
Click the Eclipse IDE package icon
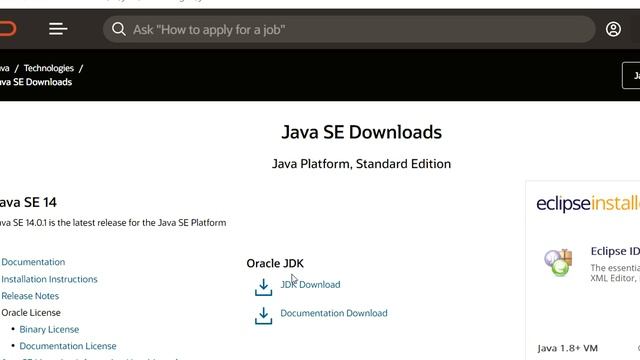pyautogui.click(x=558, y=262)
